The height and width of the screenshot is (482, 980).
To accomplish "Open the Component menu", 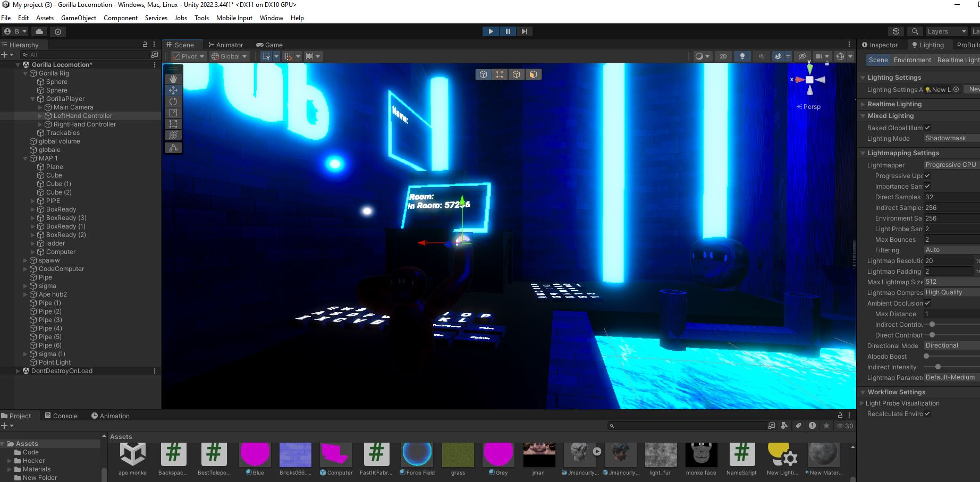I will coord(121,18).
